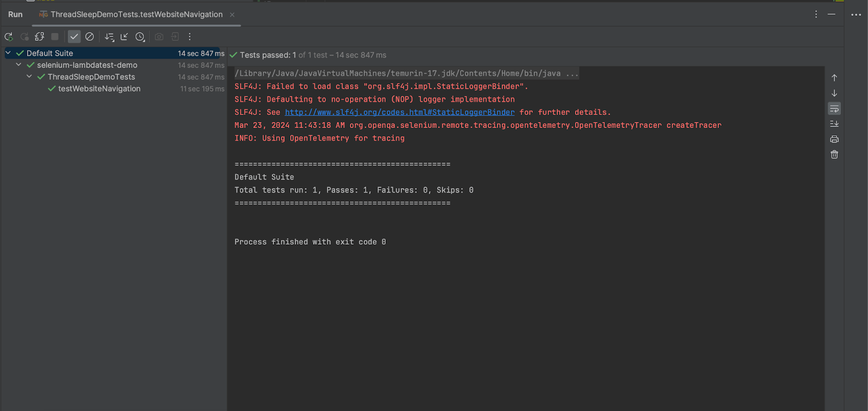Open test history clock icon
The width and height of the screenshot is (868, 411).
(x=140, y=37)
